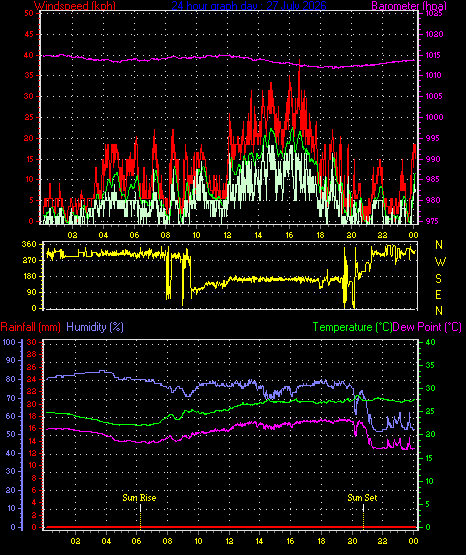This screenshot has height=555, width=466.
Task: Click the Rainfall (mm) legend label
Action: (x=30, y=327)
